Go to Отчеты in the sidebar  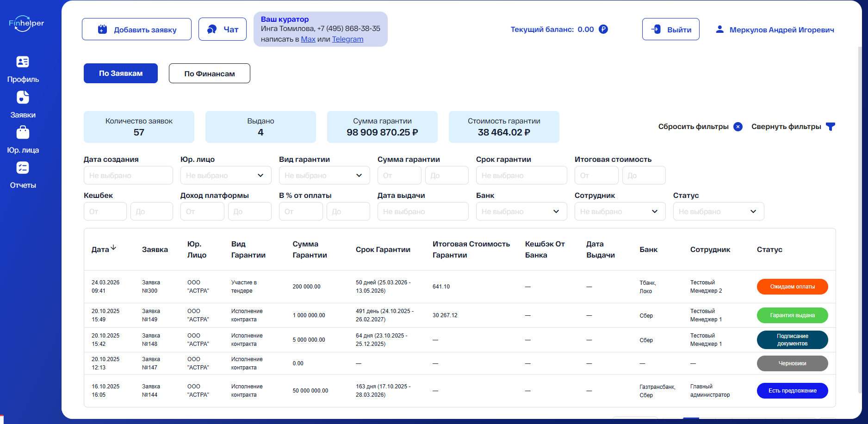coord(23,185)
